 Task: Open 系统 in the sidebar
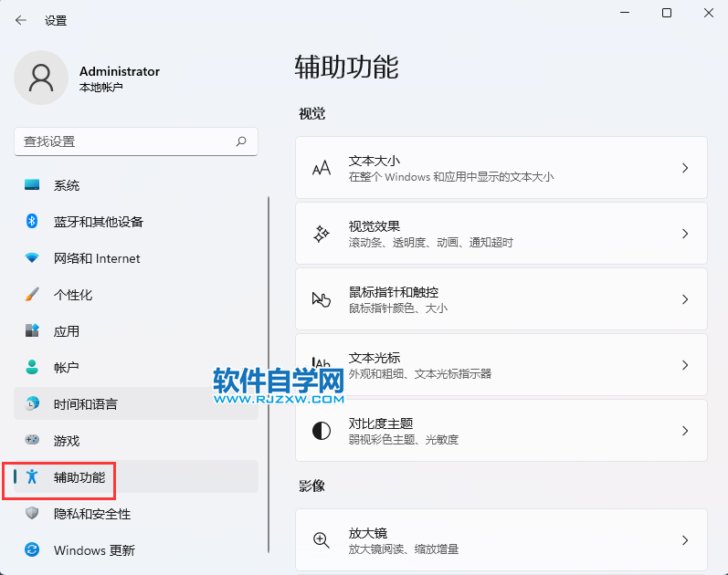pyautogui.click(x=67, y=185)
